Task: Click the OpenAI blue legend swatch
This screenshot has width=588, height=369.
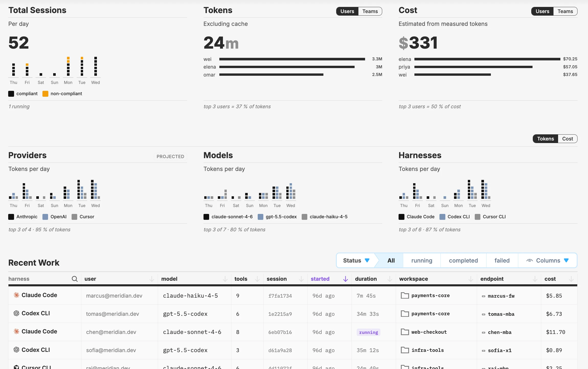Action: pyautogui.click(x=45, y=217)
